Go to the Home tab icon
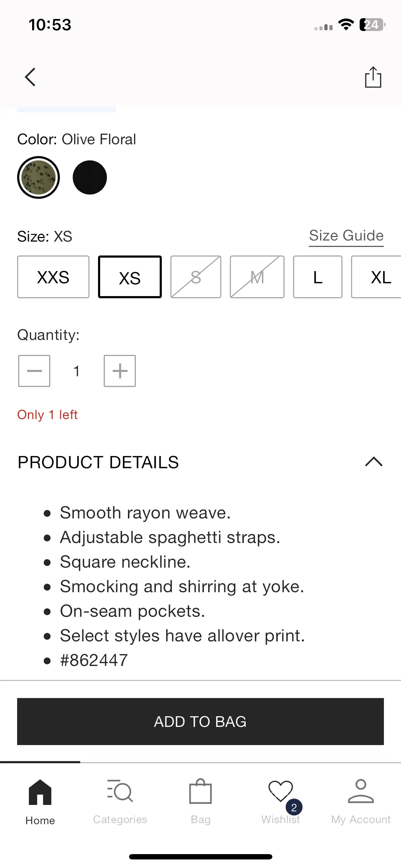 click(40, 792)
